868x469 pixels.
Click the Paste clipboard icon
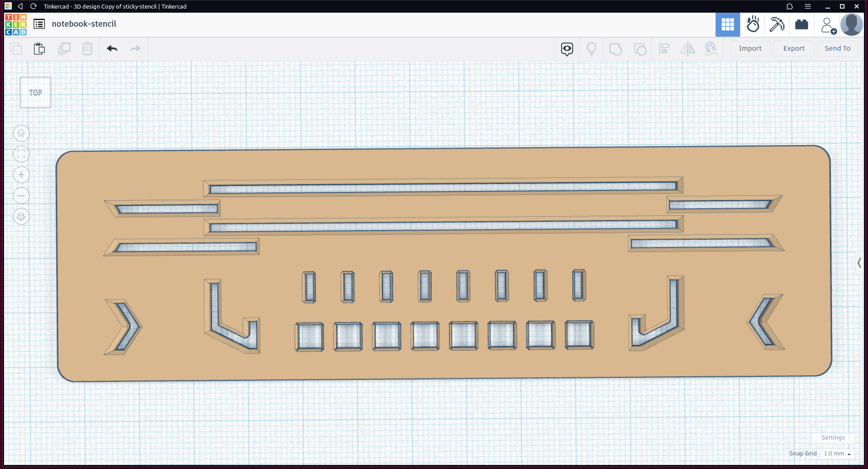coord(39,48)
